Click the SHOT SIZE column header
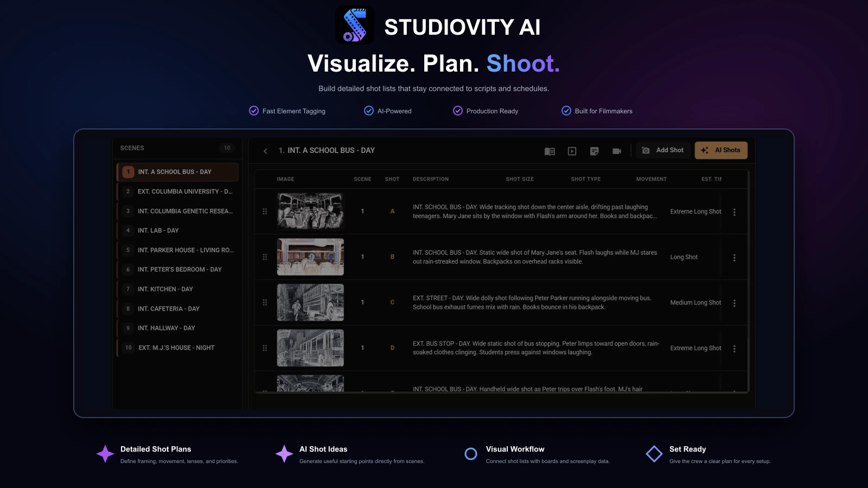The image size is (868, 488). [x=520, y=179]
